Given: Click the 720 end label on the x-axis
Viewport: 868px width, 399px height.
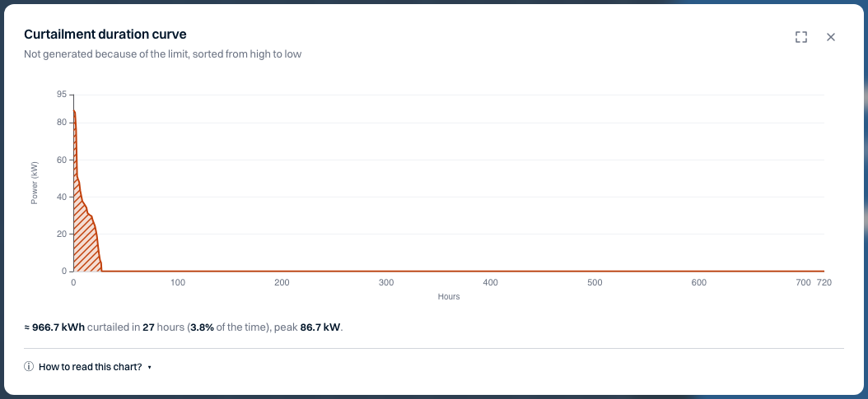Looking at the screenshot, I should (x=824, y=282).
